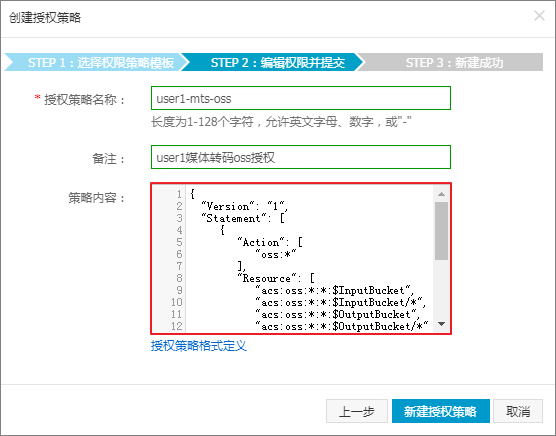Click line number 7 in editor gutter

point(179,266)
